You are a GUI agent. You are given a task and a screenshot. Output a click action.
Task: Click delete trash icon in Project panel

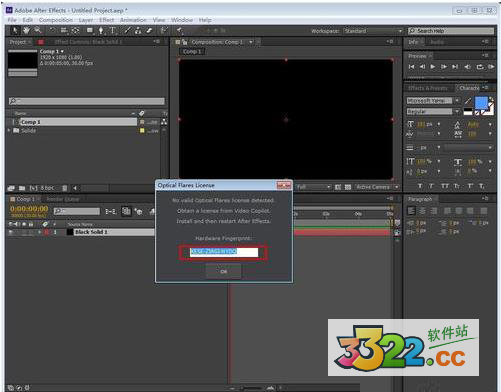pos(65,188)
